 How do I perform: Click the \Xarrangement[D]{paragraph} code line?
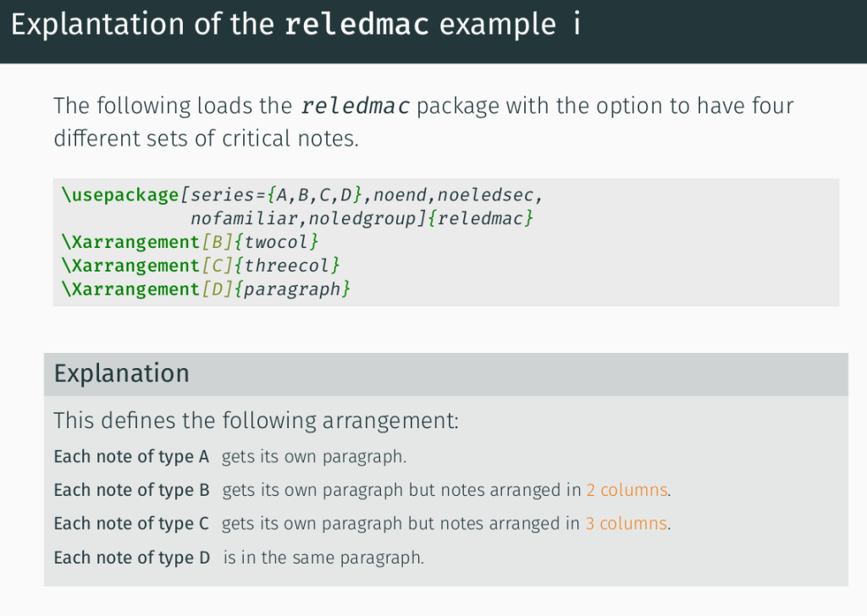(206, 289)
